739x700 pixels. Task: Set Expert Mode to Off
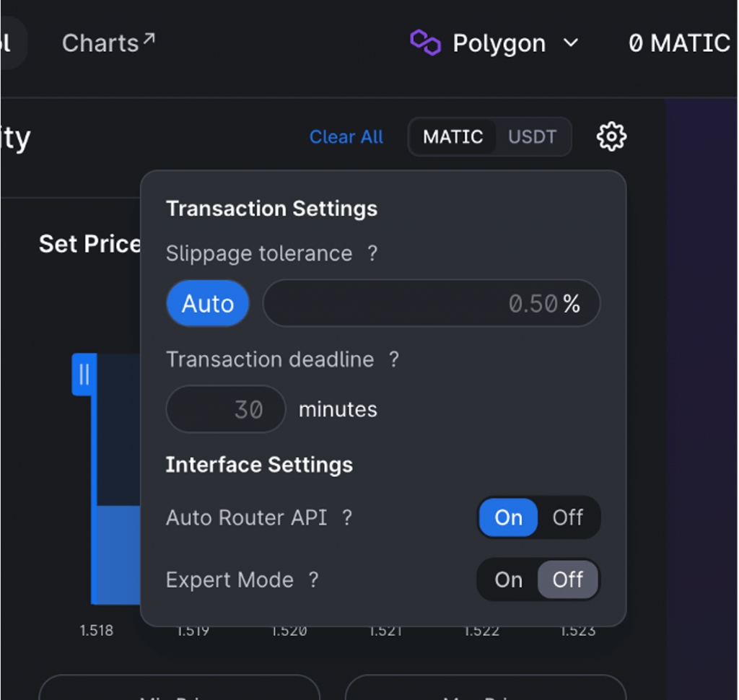567,580
